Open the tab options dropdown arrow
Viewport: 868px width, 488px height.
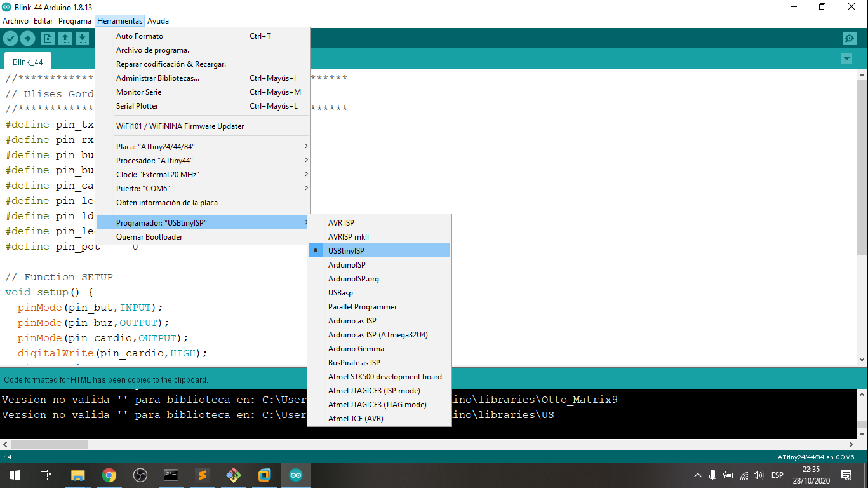pos(846,59)
